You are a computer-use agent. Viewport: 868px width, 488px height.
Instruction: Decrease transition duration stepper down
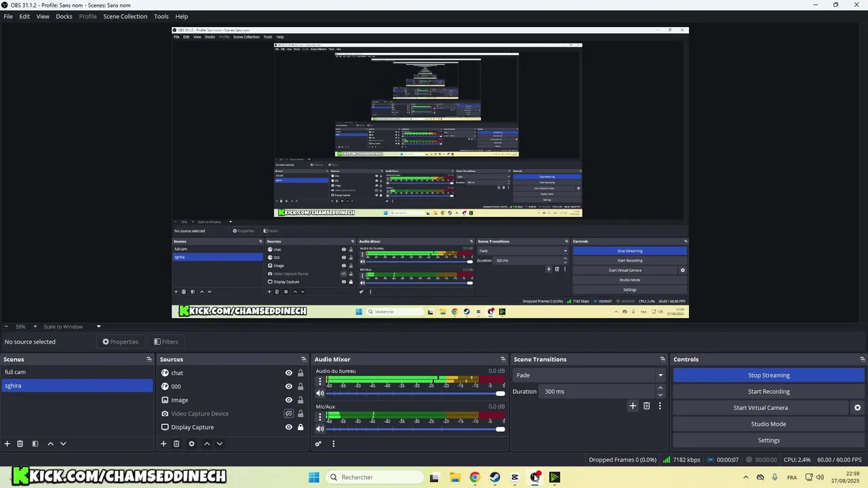(660, 395)
